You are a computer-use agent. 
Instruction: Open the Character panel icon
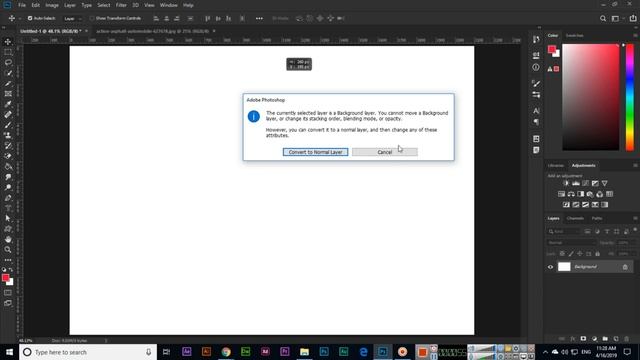coord(536,111)
